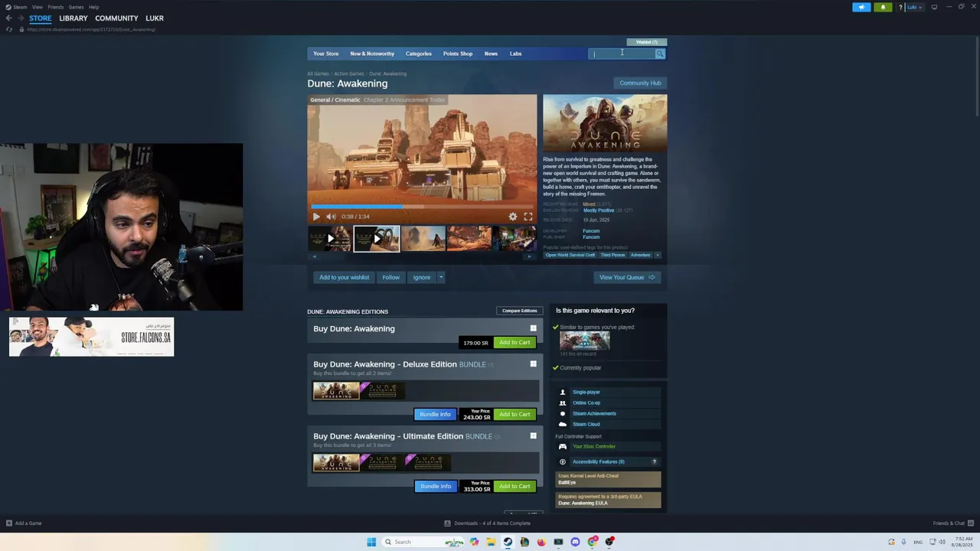Open the Friends menu
The height and width of the screenshot is (551, 980).
tap(56, 7)
